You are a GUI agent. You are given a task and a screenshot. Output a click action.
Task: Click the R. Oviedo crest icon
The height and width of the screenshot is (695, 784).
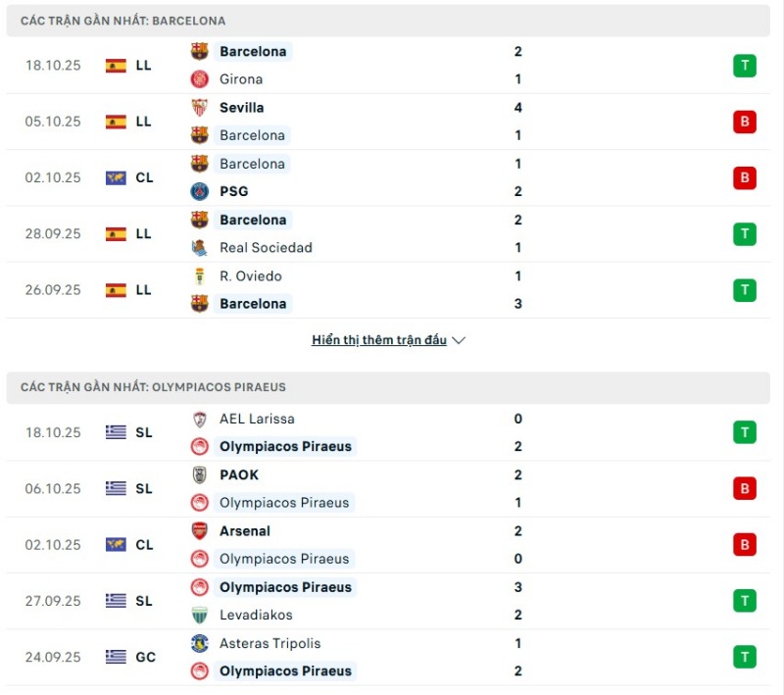(x=200, y=276)
